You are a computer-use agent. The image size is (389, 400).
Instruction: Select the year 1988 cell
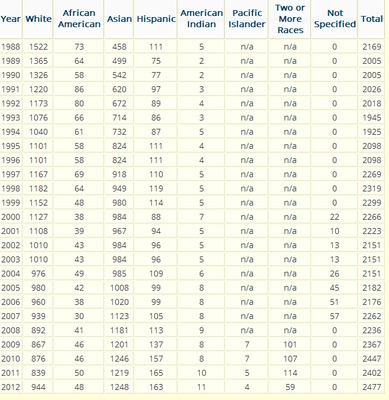pyautogui.click(x=11, y=47)
